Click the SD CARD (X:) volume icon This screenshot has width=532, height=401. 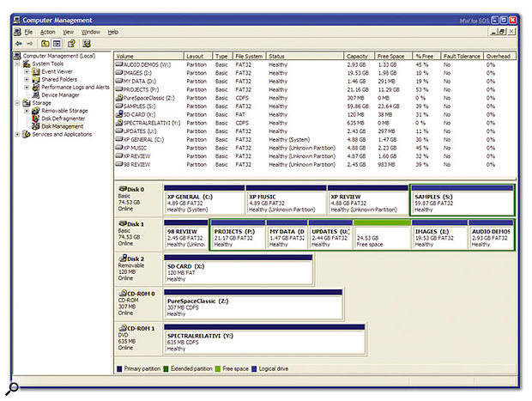pyautogui.click(x=118, y=114)
